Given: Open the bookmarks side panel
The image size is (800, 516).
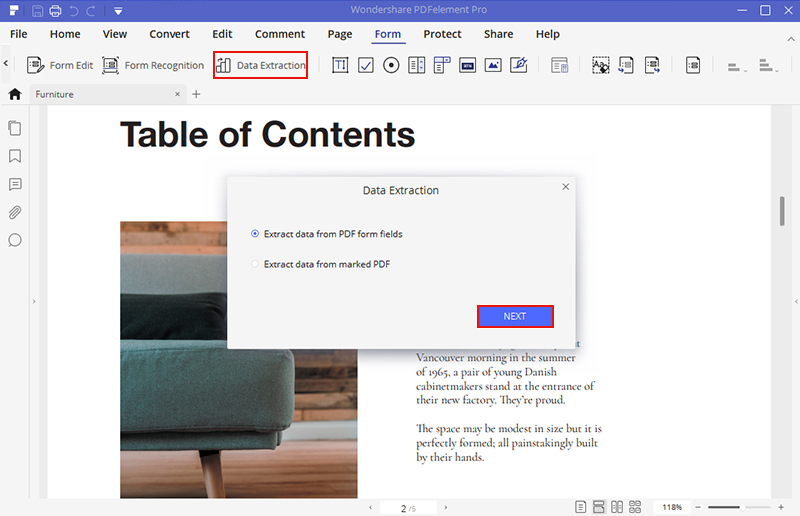Looking at the screenshot, I should click(15, 156).
